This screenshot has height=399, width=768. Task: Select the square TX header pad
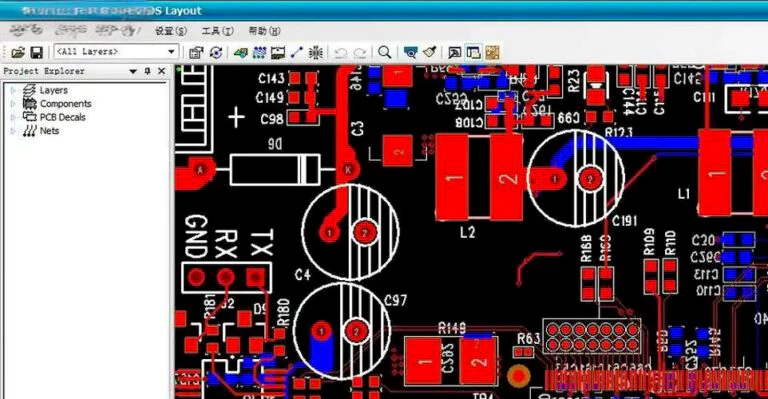(256, 278)
